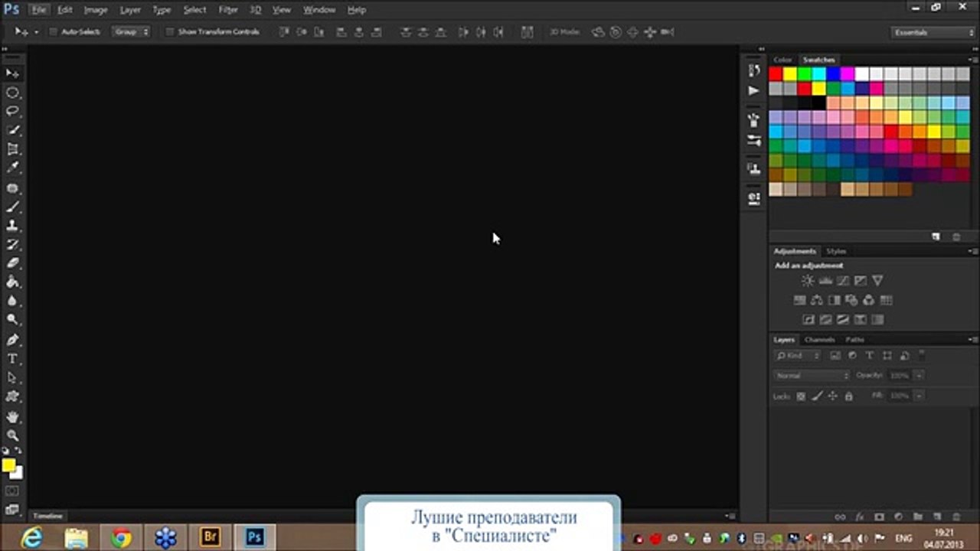Toggle pixel layer filter in Layers panel
The height and width of the screenshot is (551, 980).
pos(835,356)
